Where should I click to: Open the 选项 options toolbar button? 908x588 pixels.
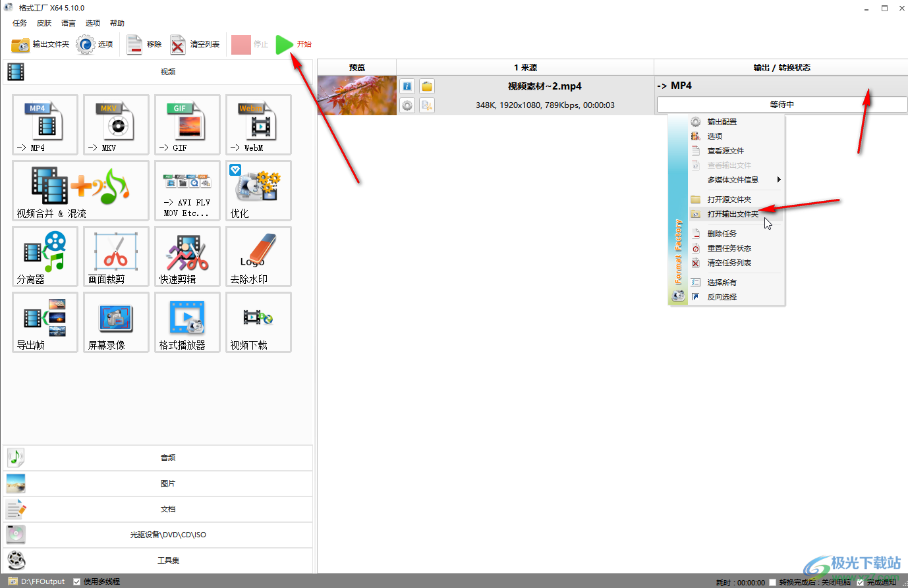click(x=94, y=44)
